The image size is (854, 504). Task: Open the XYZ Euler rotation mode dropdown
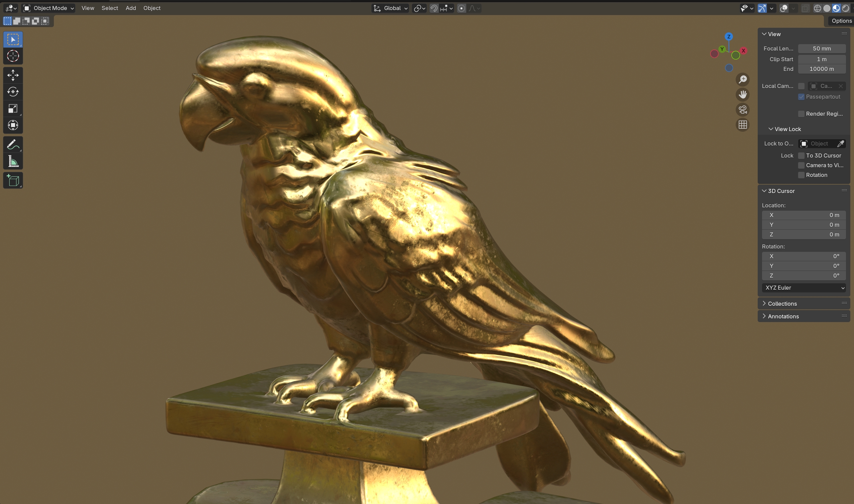[x=804, y=288]
